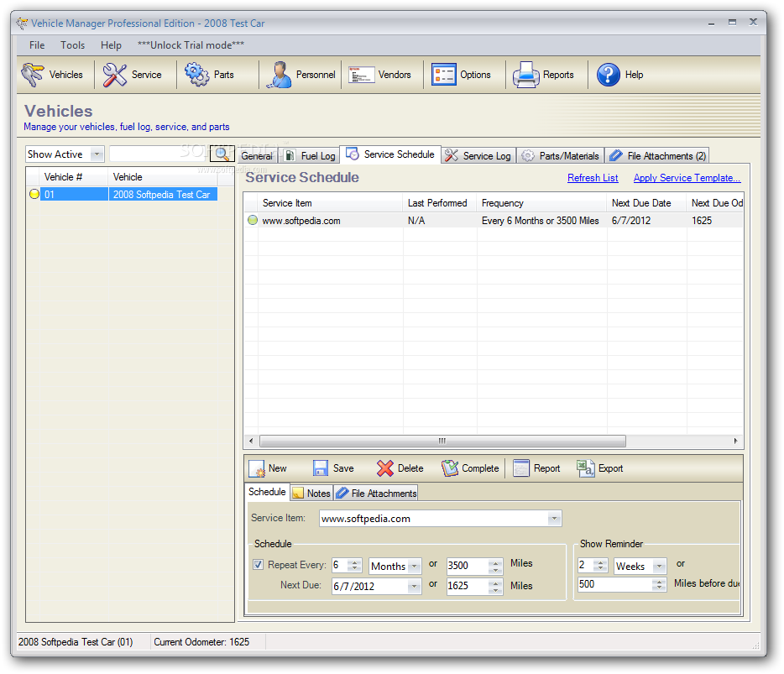Open the Notes sub-tab
This screenshot has width=784, height=674.
click(x=311, y=493)
